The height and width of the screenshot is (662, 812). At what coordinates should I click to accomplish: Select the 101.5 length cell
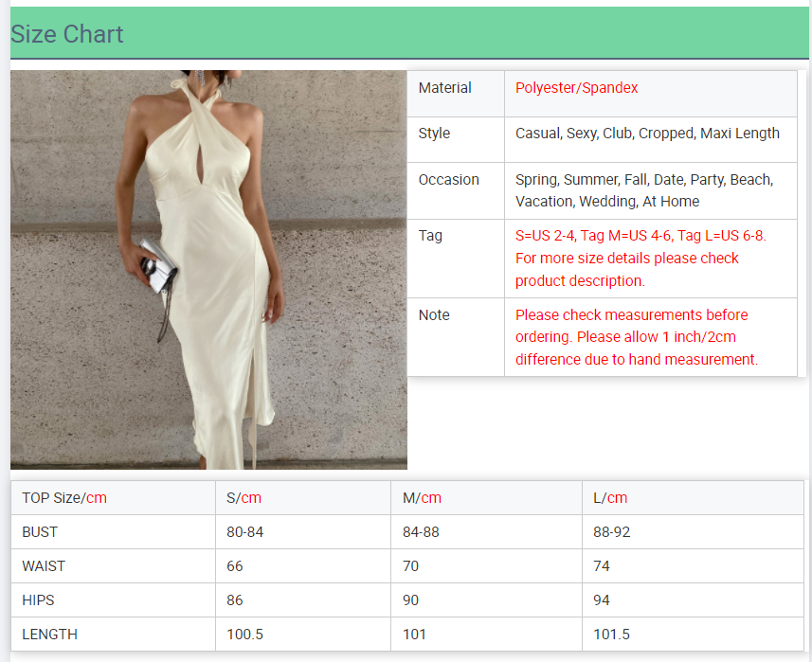611,635
